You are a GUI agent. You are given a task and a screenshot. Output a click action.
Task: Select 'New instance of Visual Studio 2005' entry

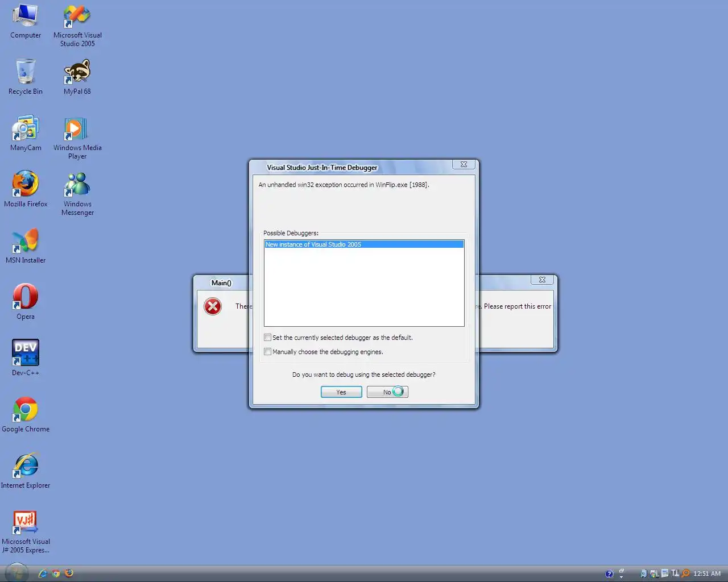[364, 244]
